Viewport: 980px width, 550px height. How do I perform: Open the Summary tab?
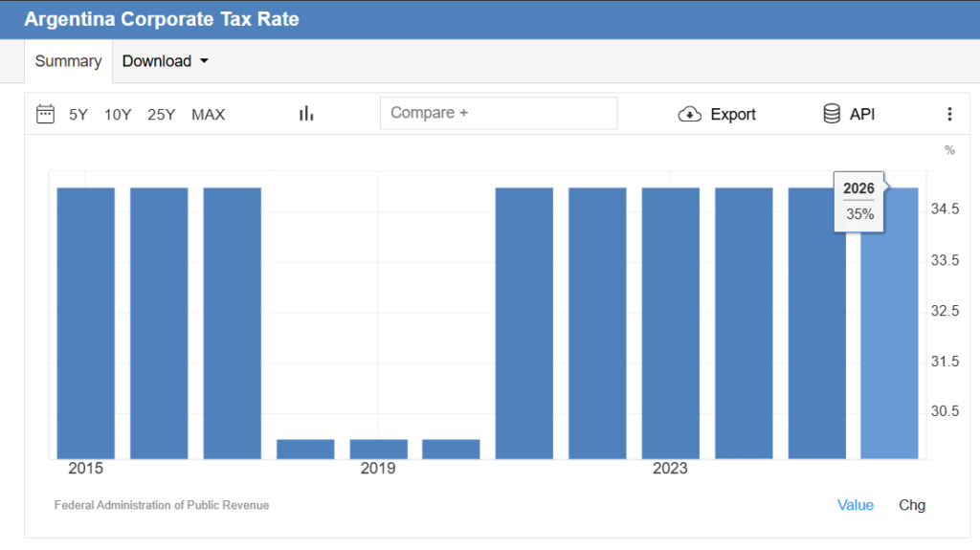[x=68, y=61]
